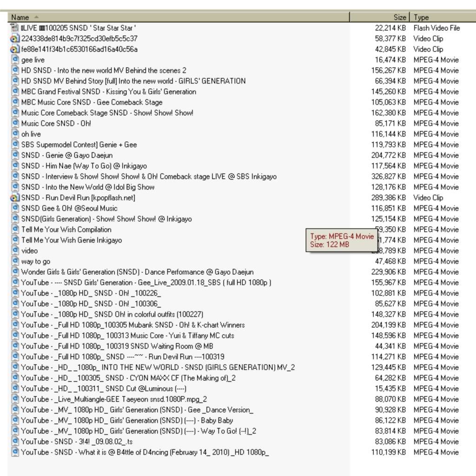Select '100319 SNSD Waiting Room @ MB' file
Screen dimensions: 476x476
pyautogui.click(x=117, y=346)
